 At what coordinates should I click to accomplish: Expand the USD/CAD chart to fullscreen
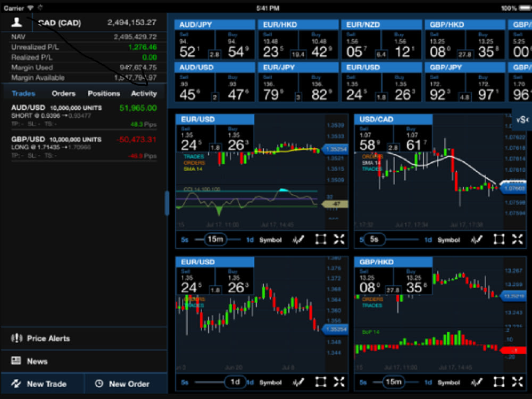point(517,239)
